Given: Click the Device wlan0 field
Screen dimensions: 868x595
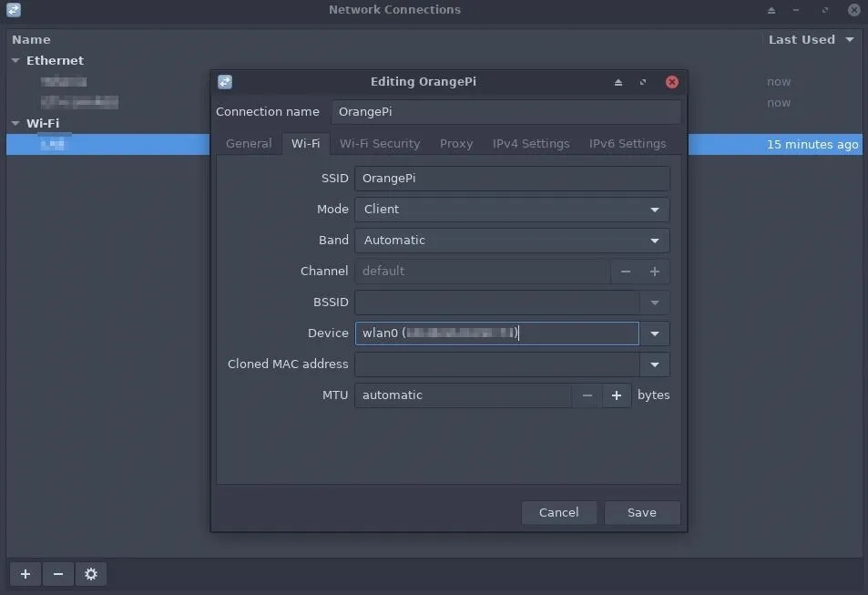Looking at the screenshot, I should click(497, 333).
